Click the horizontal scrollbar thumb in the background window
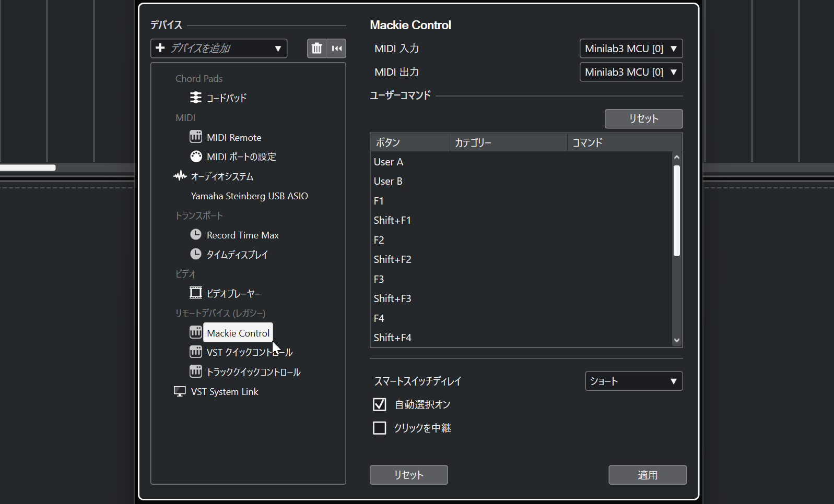 tap(28, 167)
